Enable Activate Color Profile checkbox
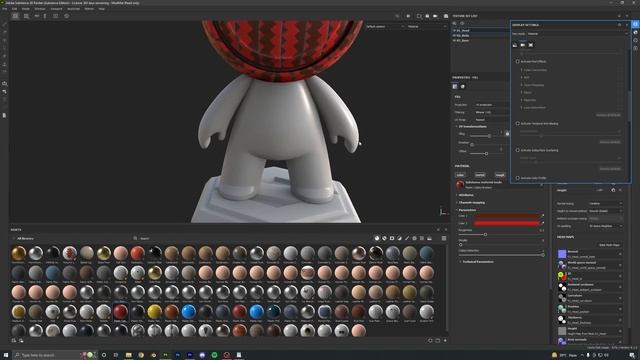This screenshot has height=360, width=640. click(518, 178)
